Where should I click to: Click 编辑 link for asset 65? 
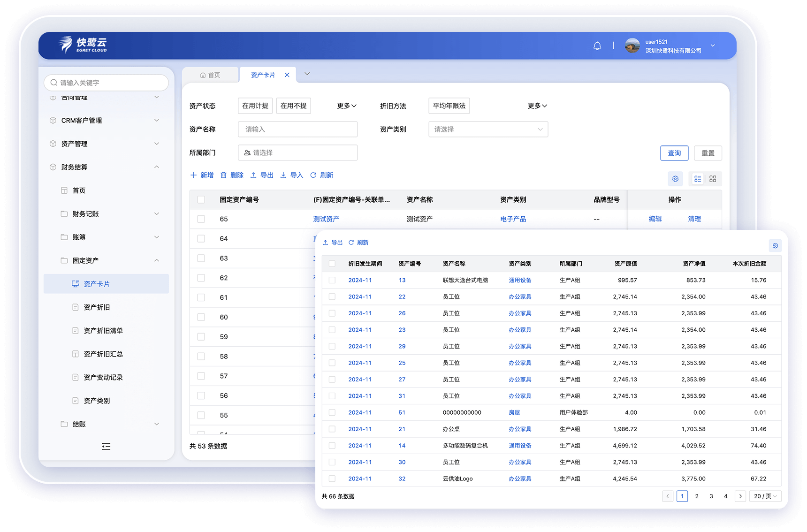pos(655,219)
